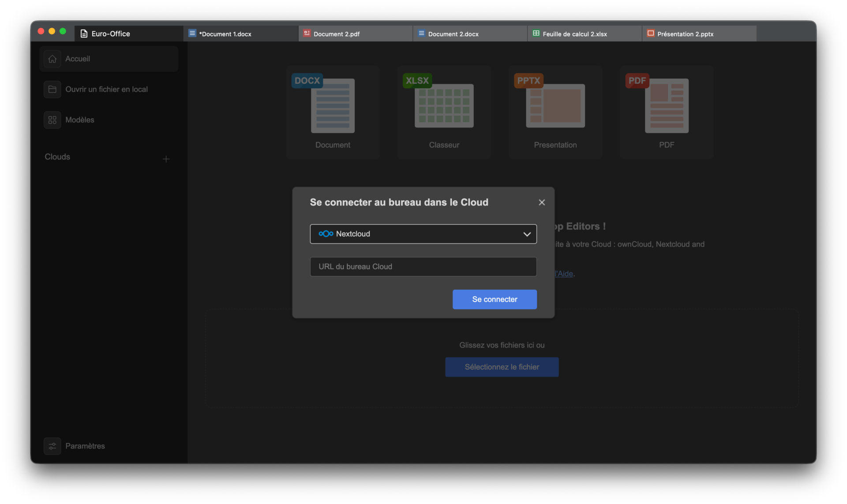Open the Accueil sidebar item
Viewport: 847px width, 504px height.
tap(109, 59)
